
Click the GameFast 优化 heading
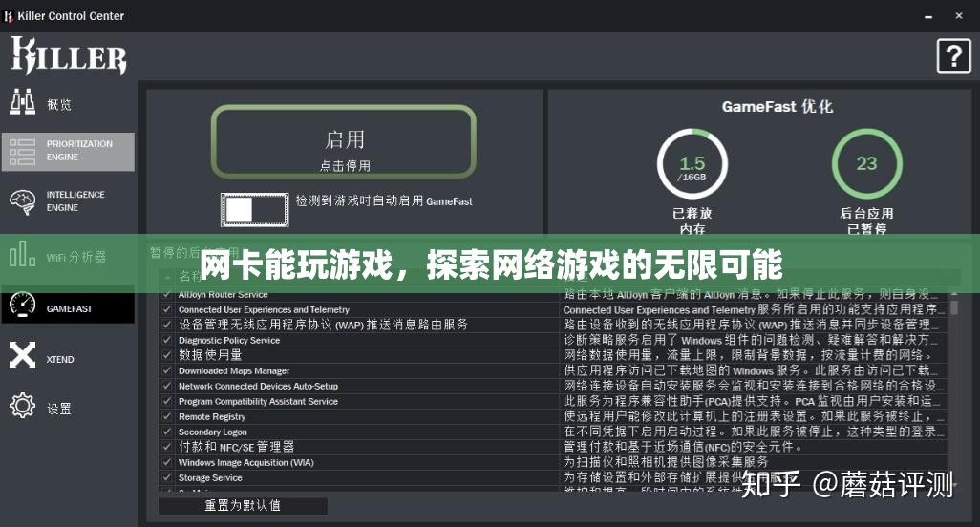778,107
